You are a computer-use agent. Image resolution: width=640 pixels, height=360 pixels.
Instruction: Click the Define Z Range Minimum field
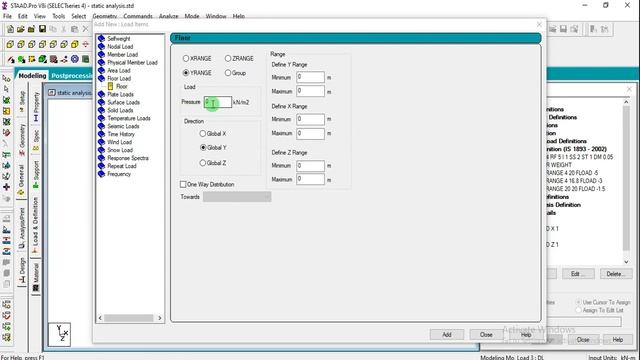point(311,166)
